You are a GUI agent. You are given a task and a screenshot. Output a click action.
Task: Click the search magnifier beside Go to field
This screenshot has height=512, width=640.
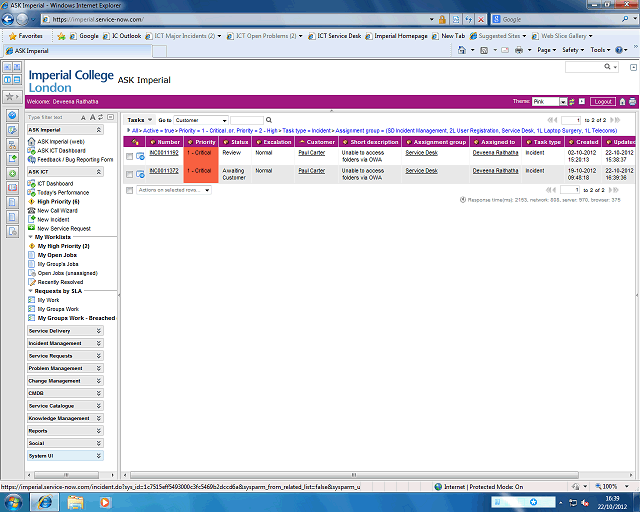tap(269, 120)
